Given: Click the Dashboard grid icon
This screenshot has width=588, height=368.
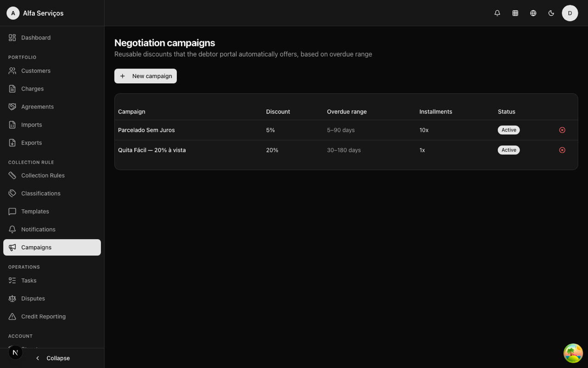Looking at the screenshot, I should [x=12, y=38].
